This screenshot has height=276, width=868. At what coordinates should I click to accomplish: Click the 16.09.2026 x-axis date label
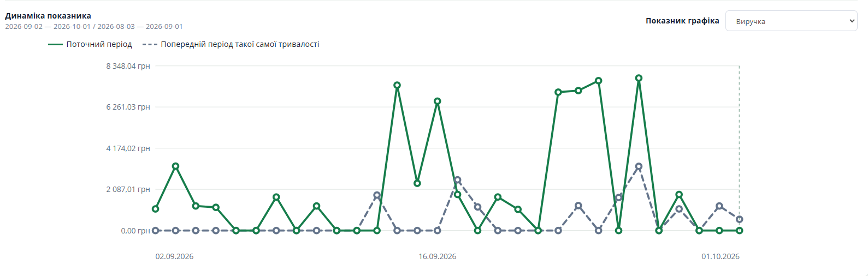[438, 256]
